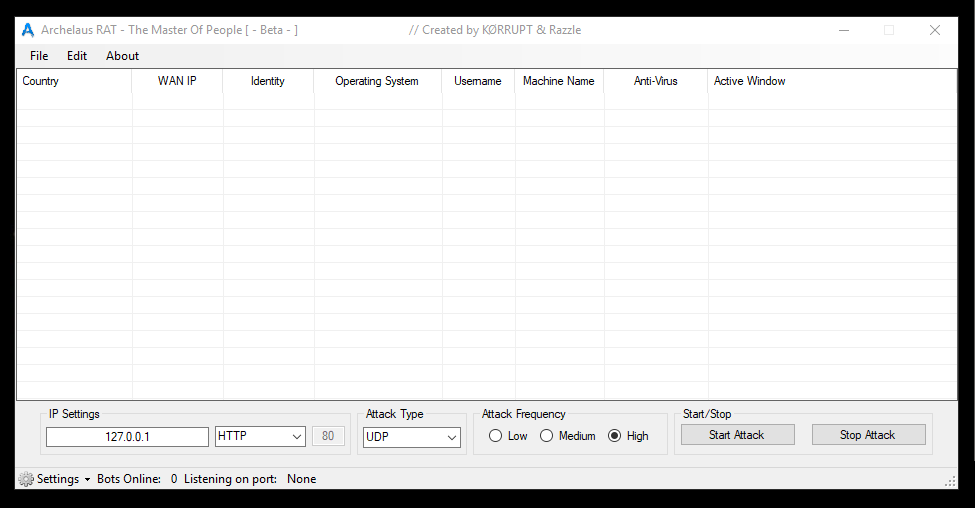Sort by the Country column header
The image size is (975, 508).
pos(74,81)
